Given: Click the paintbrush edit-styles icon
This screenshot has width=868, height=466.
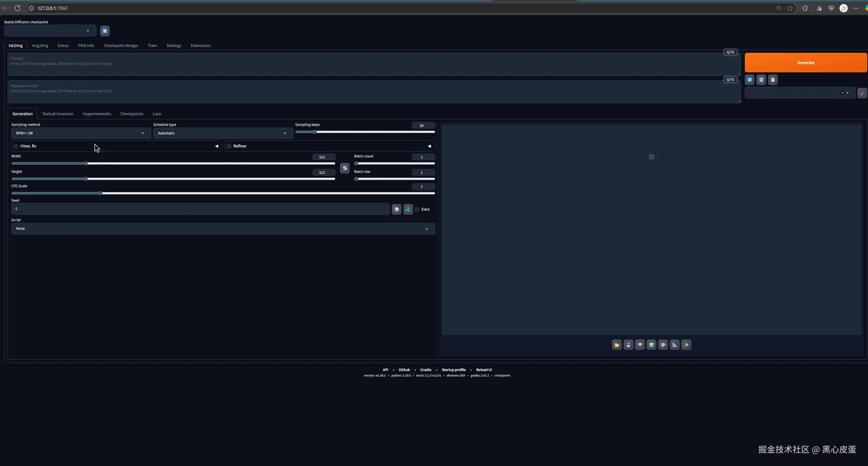Looking at the screenshot, I should click(x=862, y=93).
